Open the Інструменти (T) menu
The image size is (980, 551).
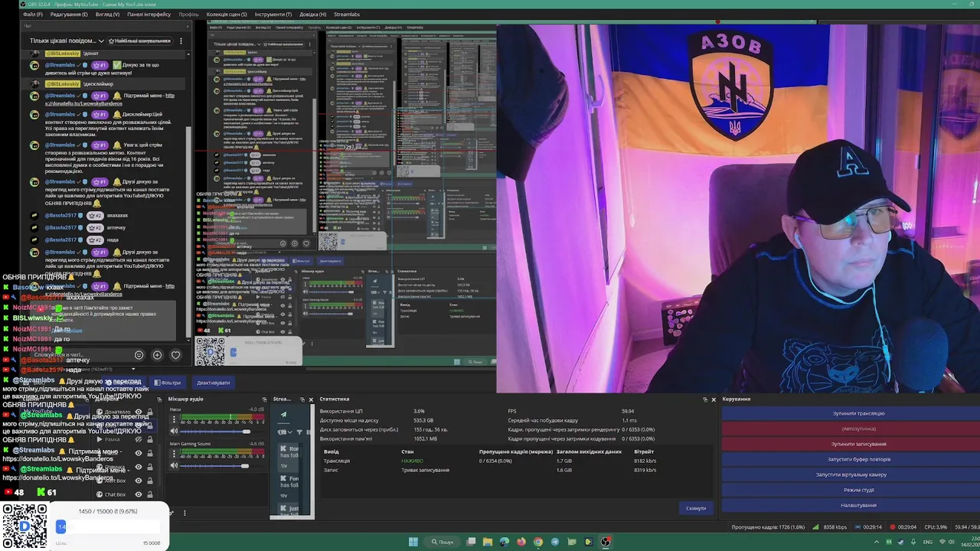(x=273, y=14)
